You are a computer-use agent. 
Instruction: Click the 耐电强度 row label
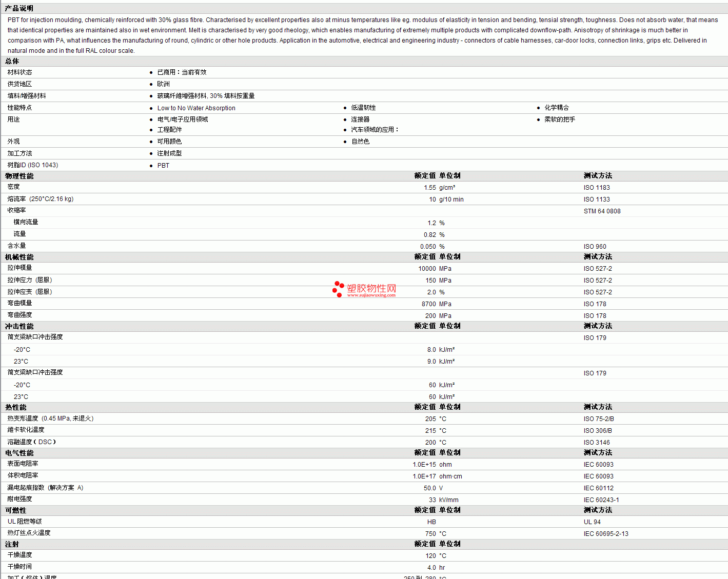click(19, 499)
